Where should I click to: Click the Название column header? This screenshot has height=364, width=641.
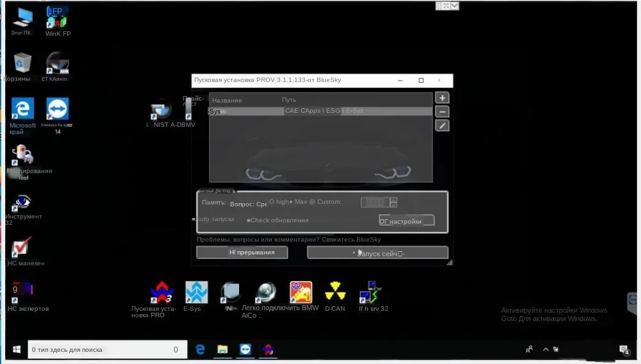(x=227, y=101)
